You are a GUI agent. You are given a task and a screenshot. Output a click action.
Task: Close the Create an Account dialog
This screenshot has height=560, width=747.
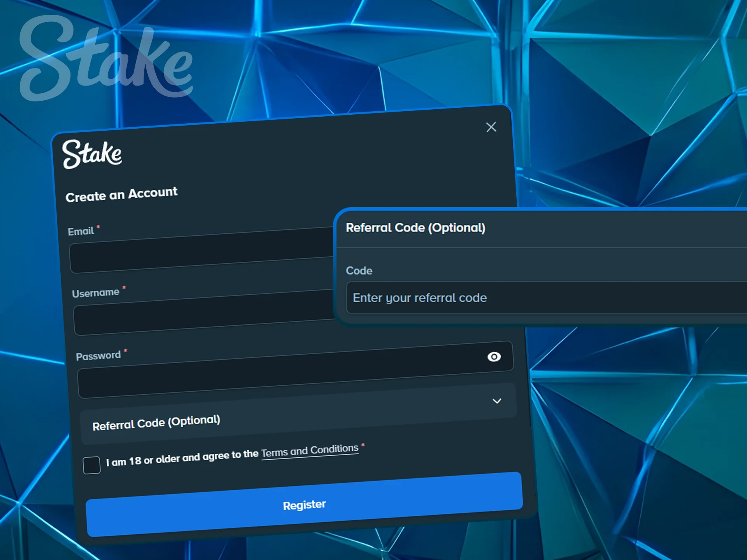coord(491,127)
